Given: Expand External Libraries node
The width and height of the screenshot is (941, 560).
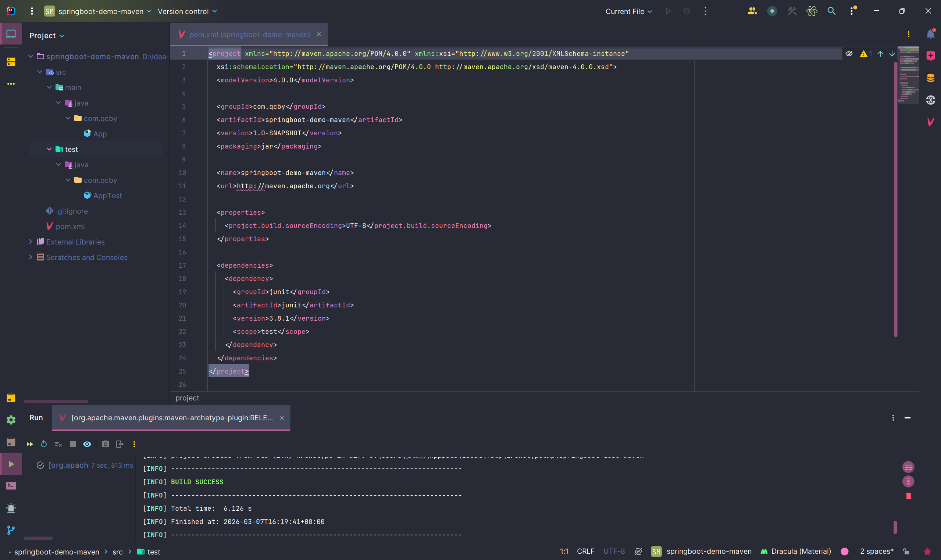Looking at the screenshot, I should pyautogui.click(x=31, y=242).
